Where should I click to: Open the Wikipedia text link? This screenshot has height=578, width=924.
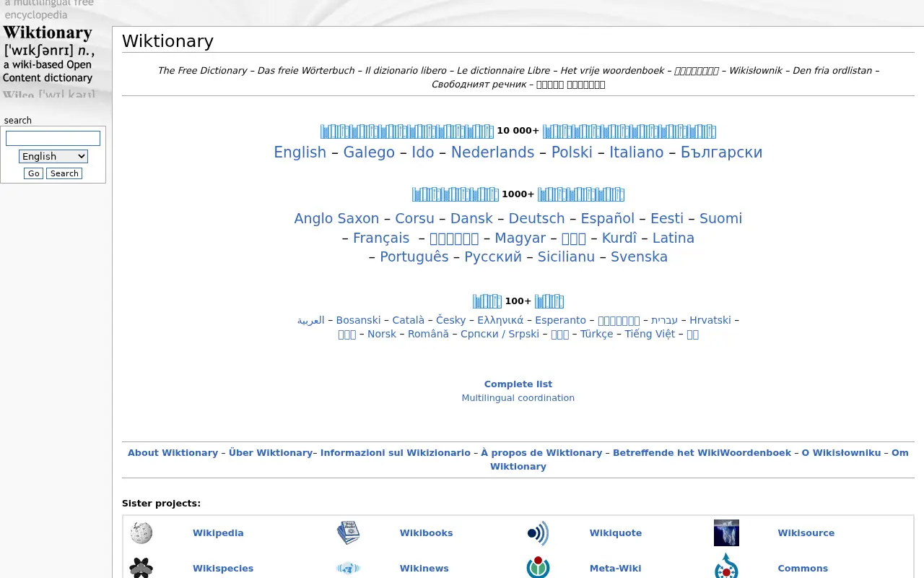pos(218,533)
